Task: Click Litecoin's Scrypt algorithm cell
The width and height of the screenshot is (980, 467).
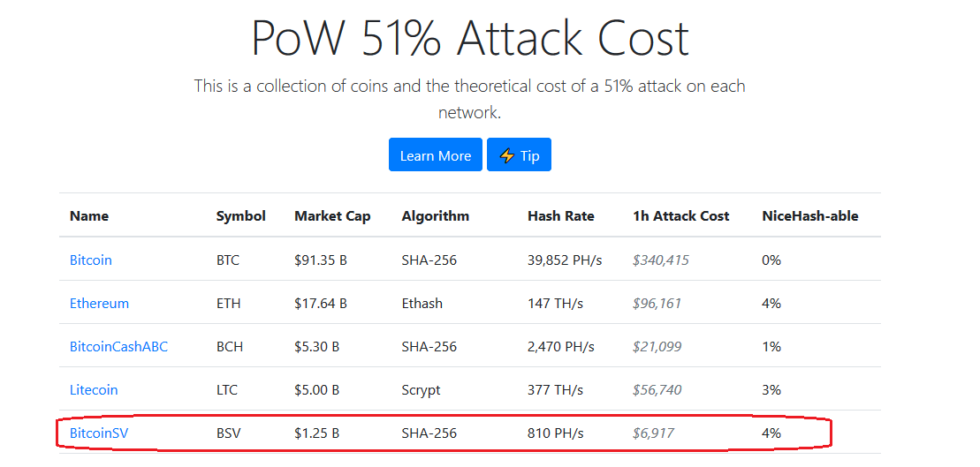Action: tap(421, 390)
